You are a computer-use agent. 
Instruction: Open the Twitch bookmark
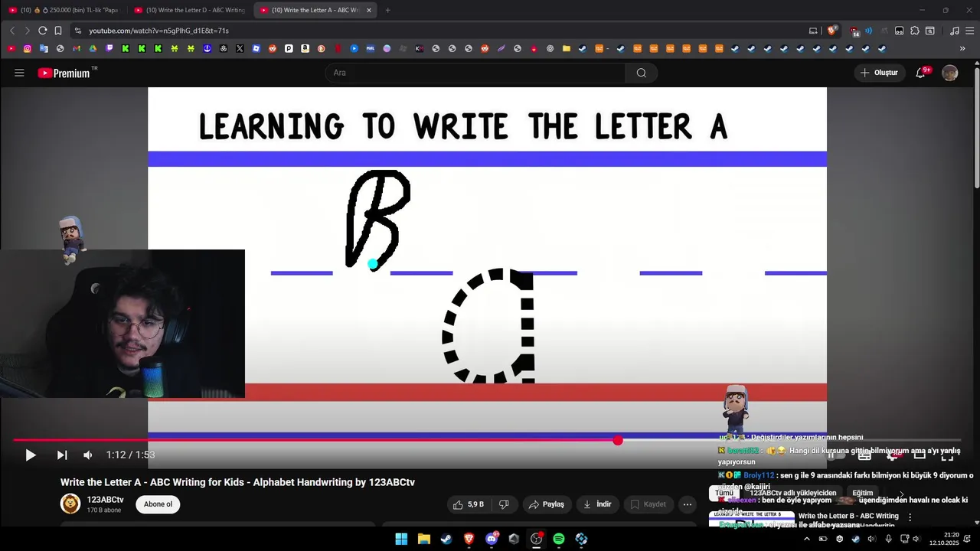pyautogui.click(x=109, y=48)
